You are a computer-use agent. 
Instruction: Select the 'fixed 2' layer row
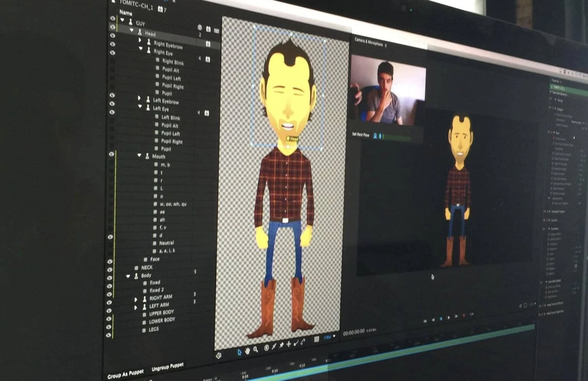click(x=156, y=290)
